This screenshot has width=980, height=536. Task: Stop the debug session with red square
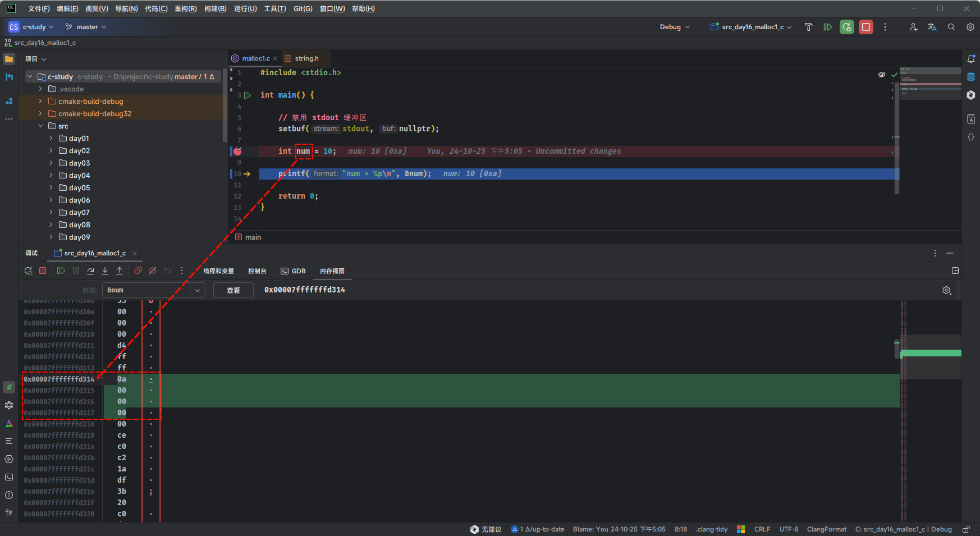point(866,27)
